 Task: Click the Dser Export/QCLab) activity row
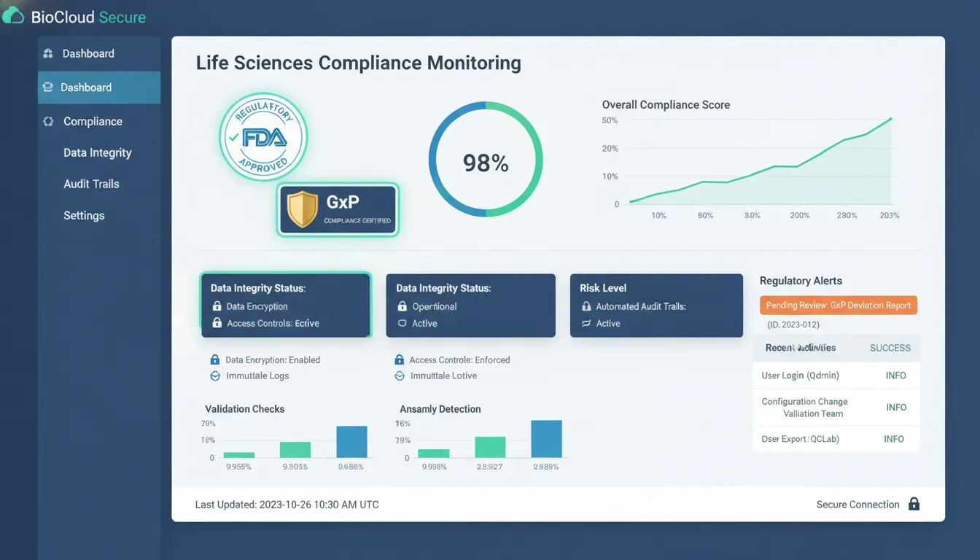836,439
